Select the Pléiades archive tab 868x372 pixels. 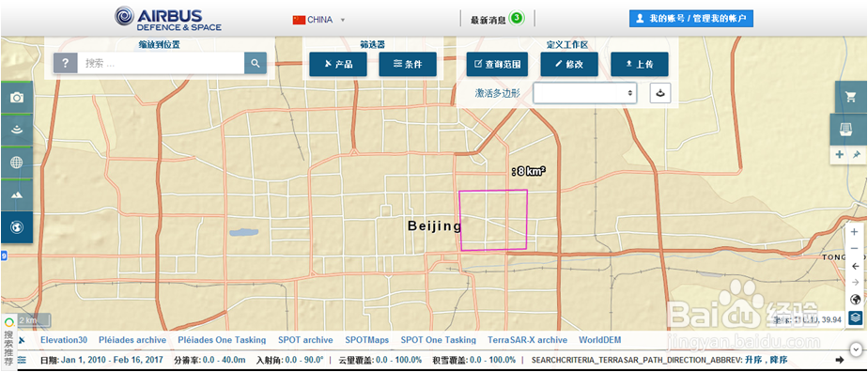pos(132,340)
